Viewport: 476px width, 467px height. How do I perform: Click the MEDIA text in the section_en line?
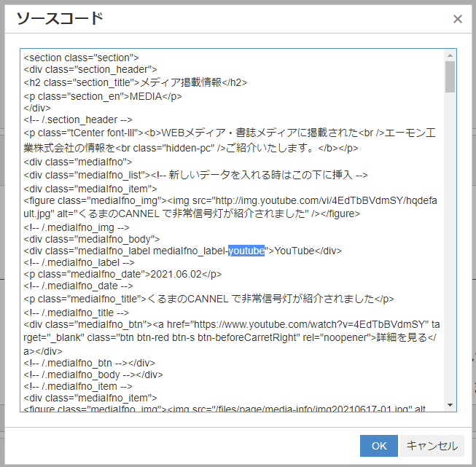coord(146,95)
